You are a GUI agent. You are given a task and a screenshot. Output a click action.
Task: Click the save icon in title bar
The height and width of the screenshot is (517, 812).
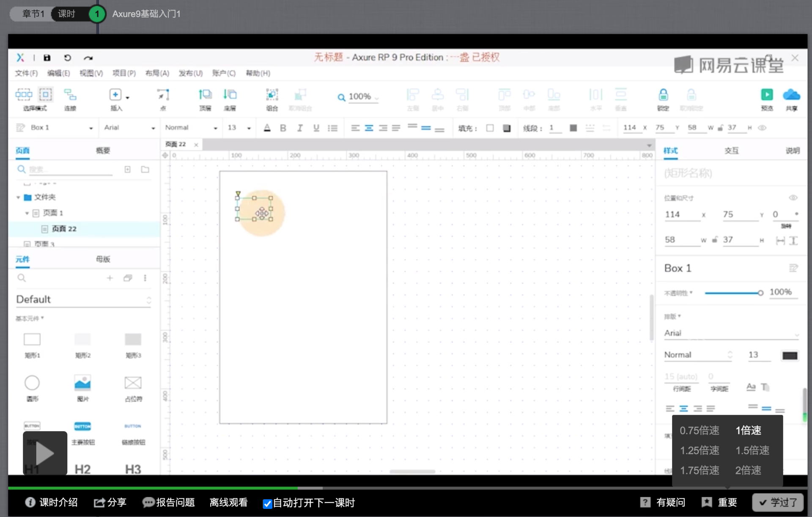click(47, 58)
